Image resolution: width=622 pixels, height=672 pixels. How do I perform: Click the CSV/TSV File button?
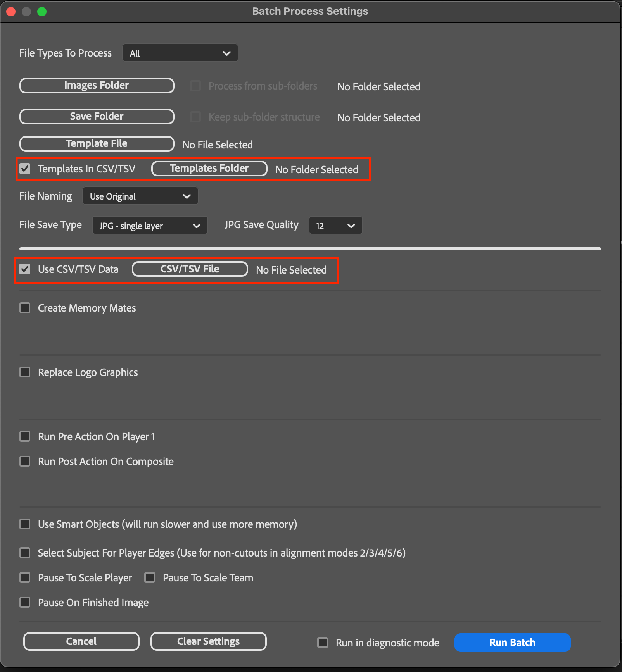[x=190, y=269]
